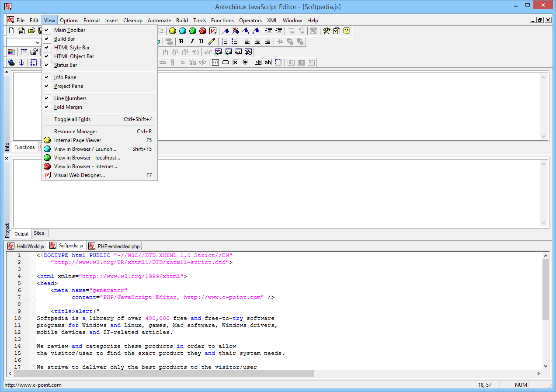
Task: Uncheck Line Numbers in View menu
Action: click(x=70, y=98)
